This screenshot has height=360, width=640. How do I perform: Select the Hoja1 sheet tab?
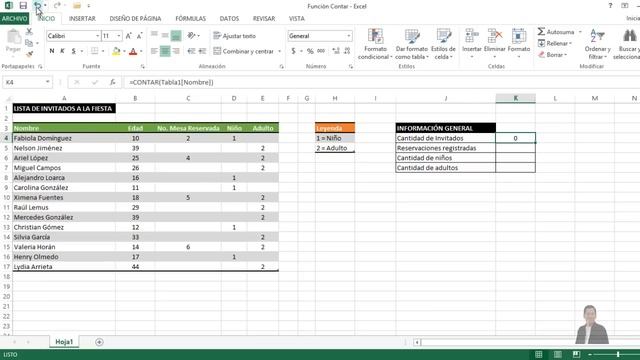click(x=64, y=342)
